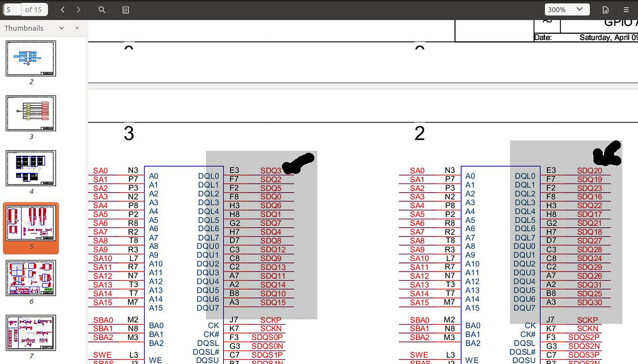The image size is (638, 364).
Task: Open the 300% zoom level dropdown
Action: [566, 10]
